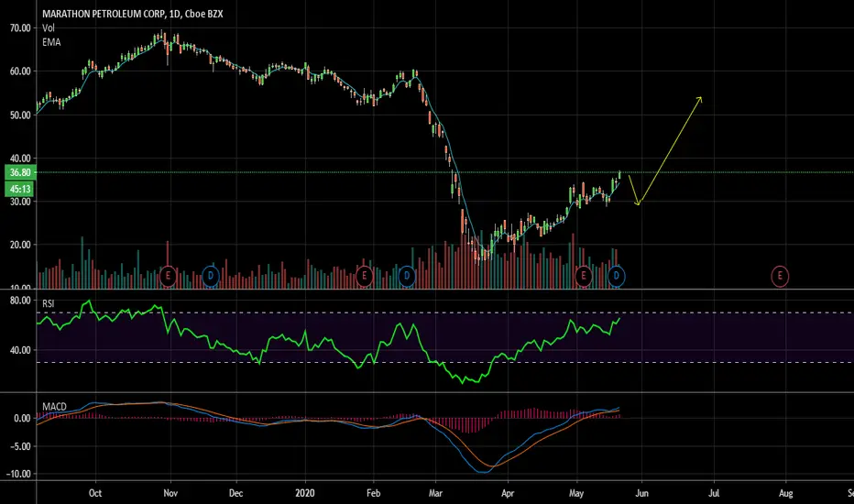This screenshot has width=854, height=504.
Task: Click the Marathon Petroleum Corp chart title
Action: (132, 14)
